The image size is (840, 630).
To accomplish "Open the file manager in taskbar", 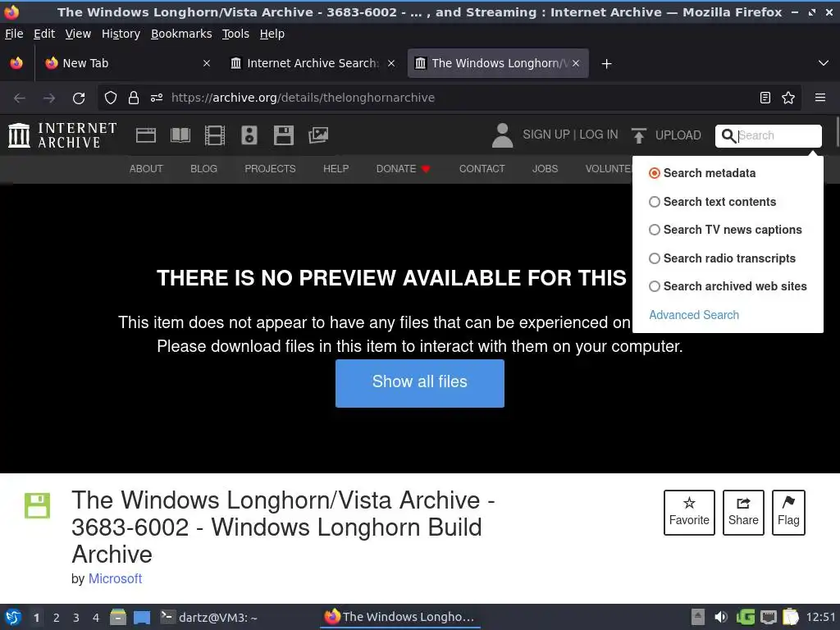I will (118, 617).
